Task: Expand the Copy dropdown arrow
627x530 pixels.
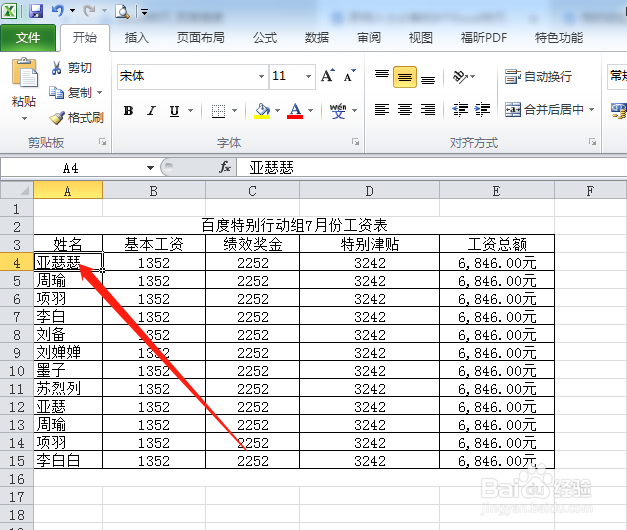Action: [x=100, y=93]
